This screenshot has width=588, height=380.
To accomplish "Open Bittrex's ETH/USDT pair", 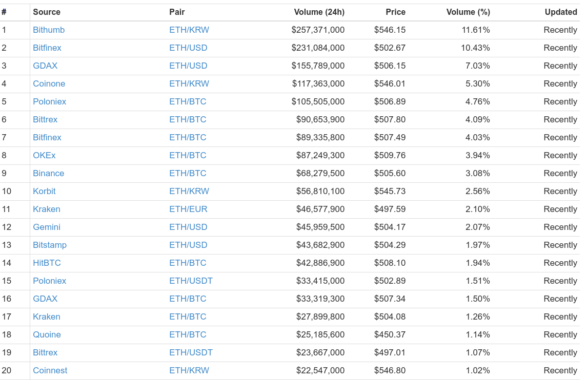I will [x=191, y=353].
